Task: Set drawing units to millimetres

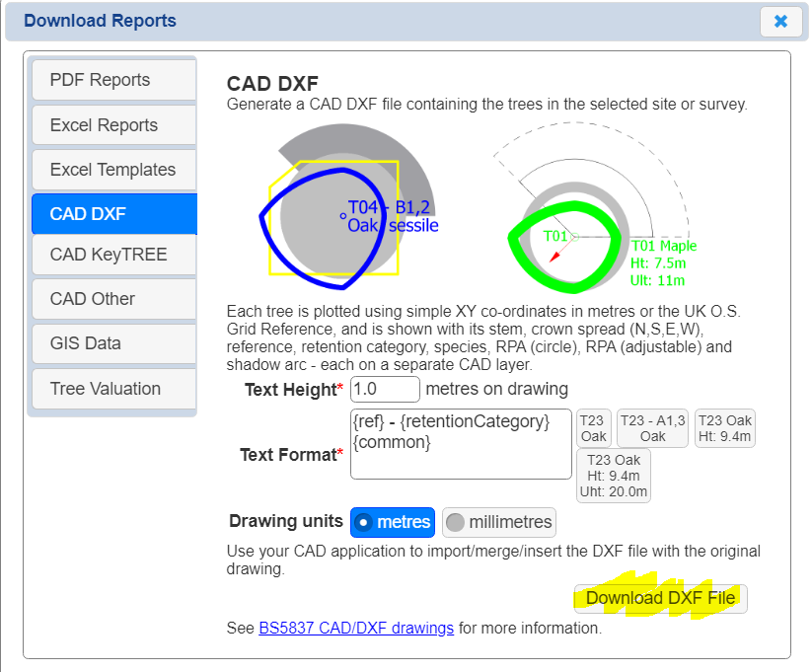Action: point(499,522)
